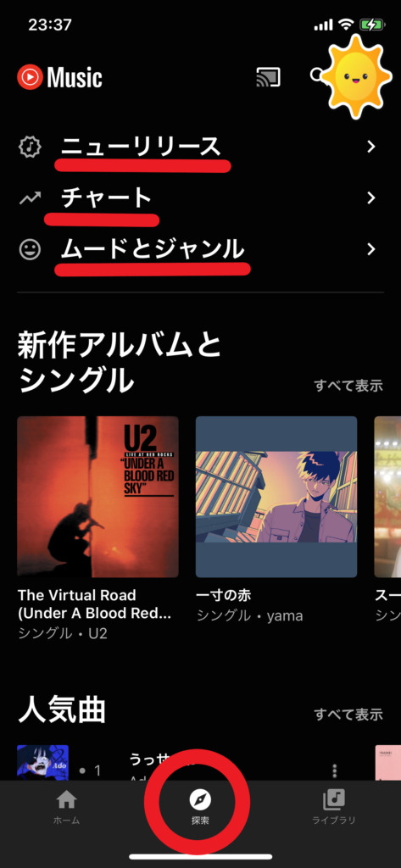Tap the YouTube Music logo
This screenshot has height=868, width=401.
click(60, 77)
